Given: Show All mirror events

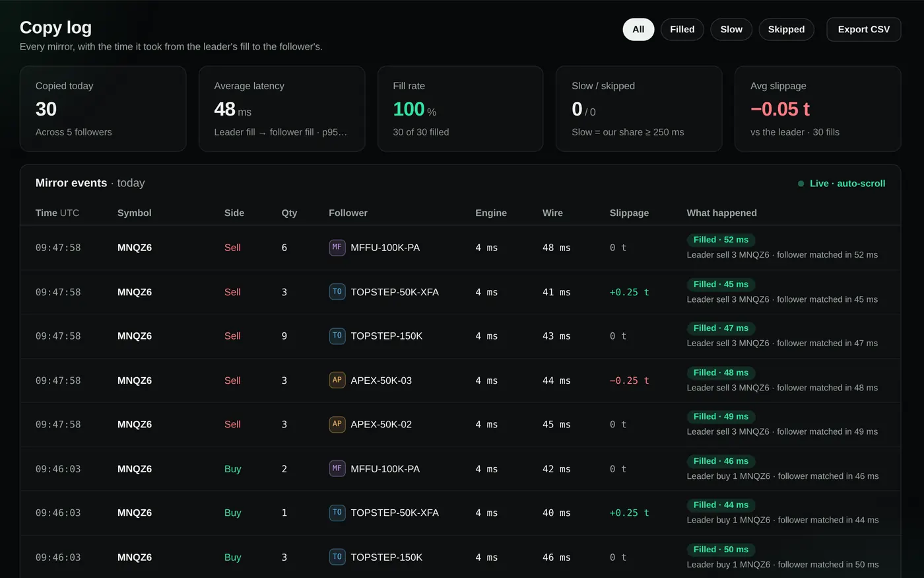Looking at the screenshot, I should pyautogui.click(x=638, y=29).
